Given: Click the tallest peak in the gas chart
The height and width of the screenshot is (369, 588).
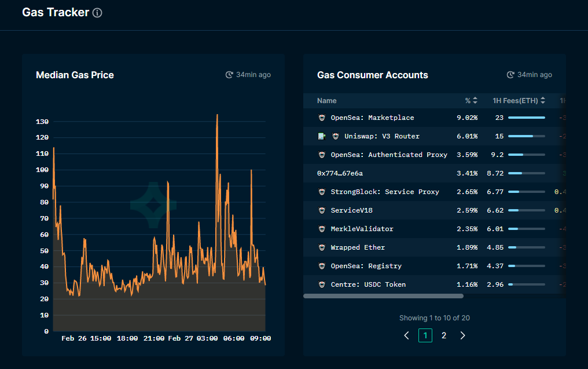Looking at the screenshot, I should pyautogui.click(x=217, y=115).
